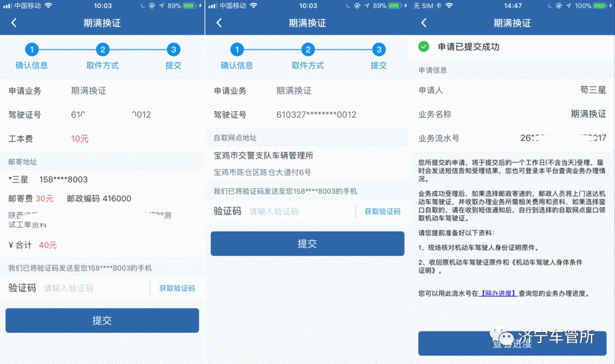615x364 pixels.
Task: Tap Wi-Fi icon beside 无 SIM 卡
Action: (449, 6)
